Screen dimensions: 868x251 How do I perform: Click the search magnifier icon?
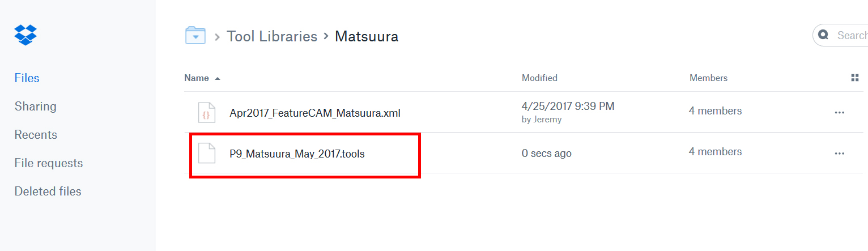coord(824,35)
